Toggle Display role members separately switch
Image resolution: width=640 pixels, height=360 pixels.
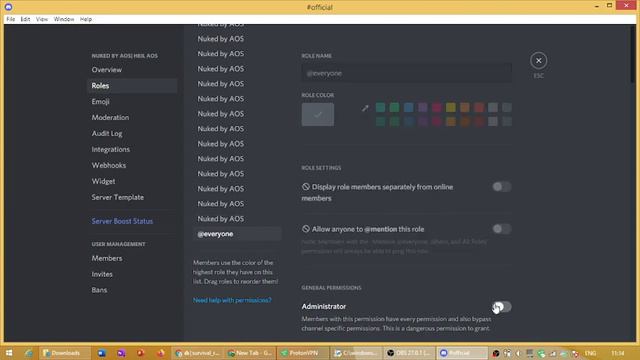(x=502, y=187)
